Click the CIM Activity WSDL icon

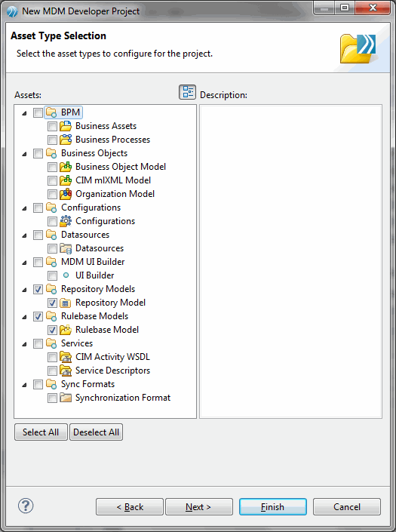click(x=66, y=357)
